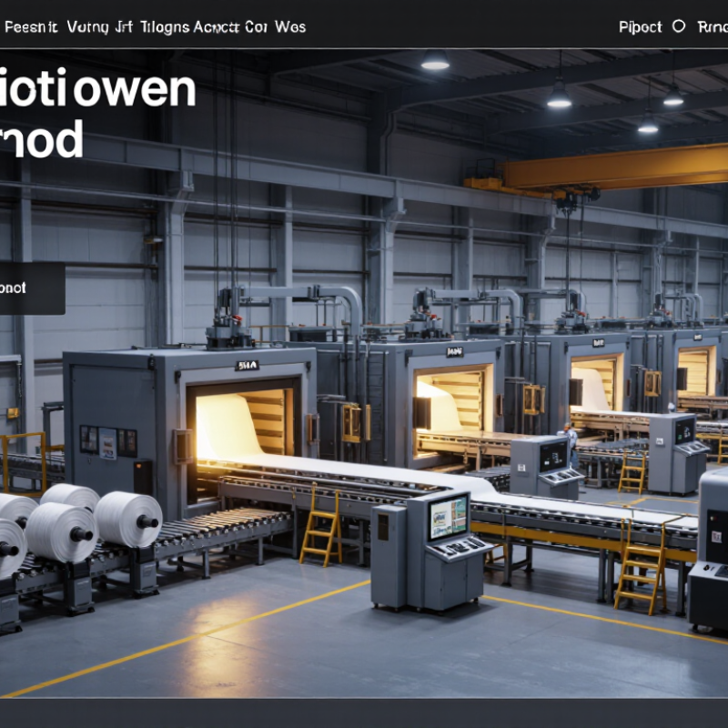Select the Cor menu item

[x=257, y=27]
